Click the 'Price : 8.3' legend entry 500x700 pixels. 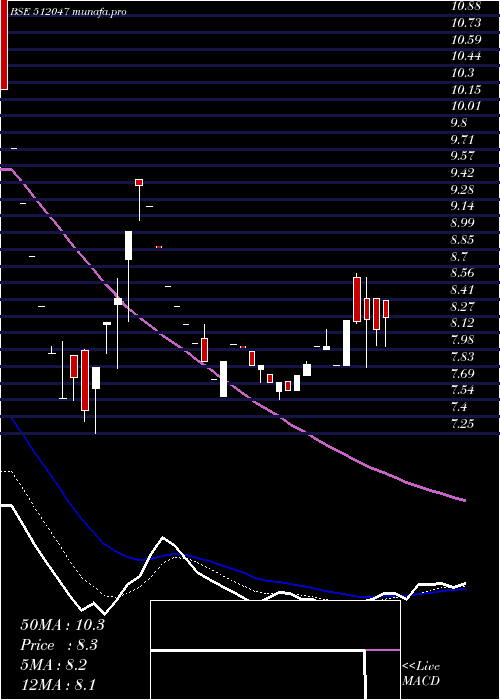[59, 645]
